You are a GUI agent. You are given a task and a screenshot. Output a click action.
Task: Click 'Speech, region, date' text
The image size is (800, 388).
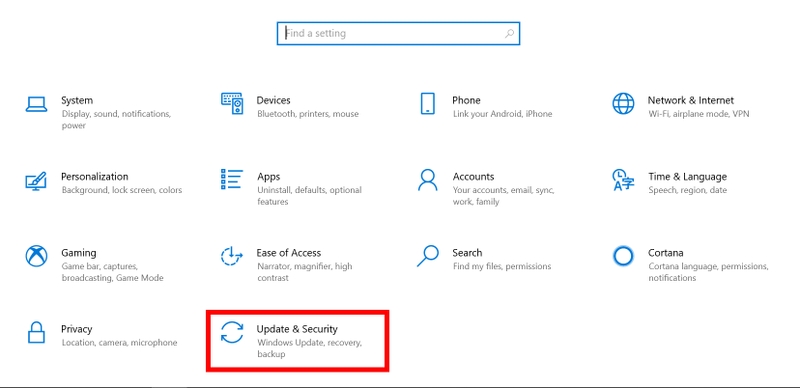pyautogui.click(x=688, y=190)
